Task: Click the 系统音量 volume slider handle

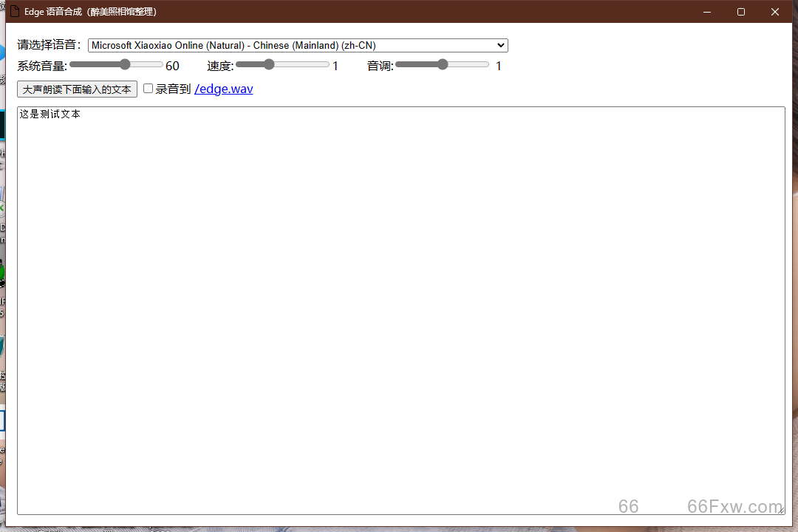Action: (123, 64)
